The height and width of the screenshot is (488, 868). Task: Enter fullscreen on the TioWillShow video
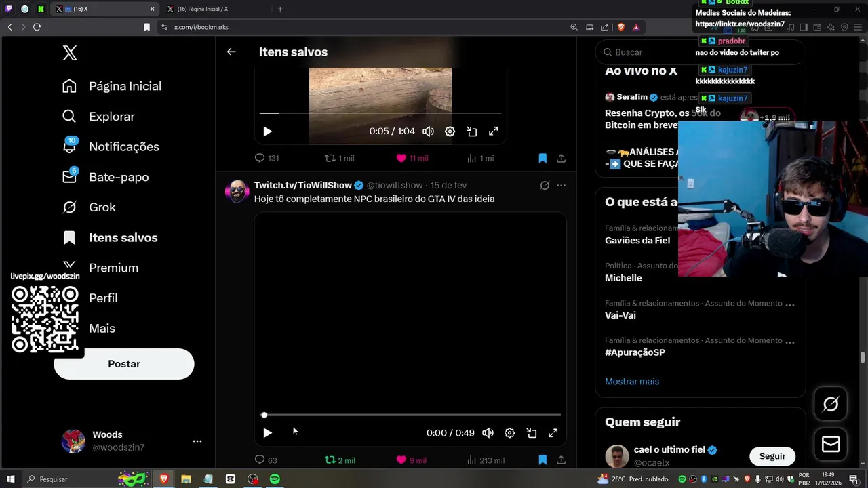coord(553,433)
